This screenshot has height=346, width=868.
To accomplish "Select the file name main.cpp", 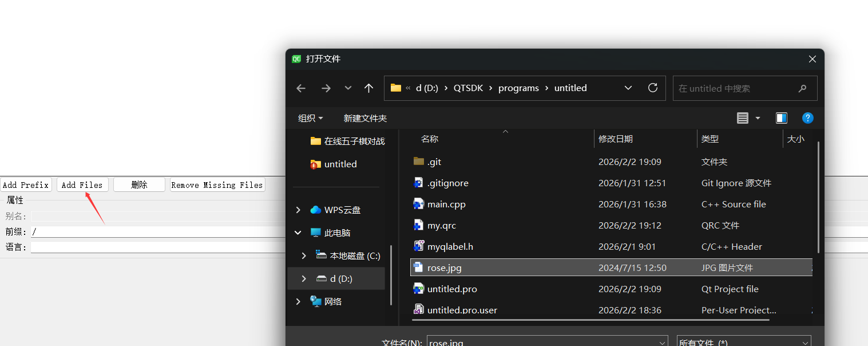I will click(x=446, y=204).
